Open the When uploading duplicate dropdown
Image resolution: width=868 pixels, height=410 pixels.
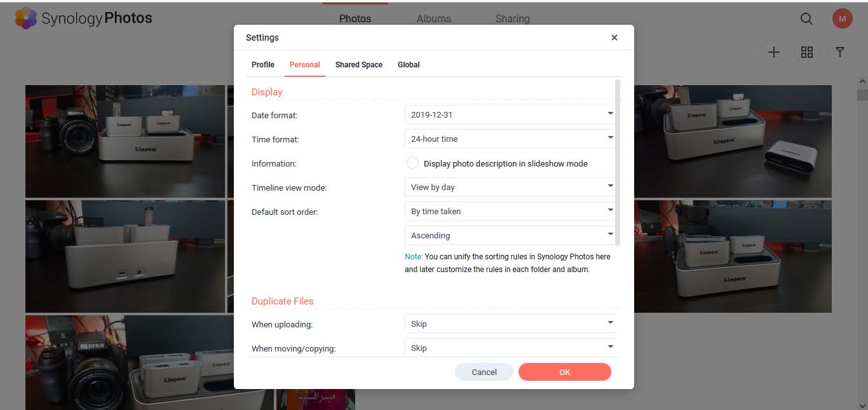point(510,324)
